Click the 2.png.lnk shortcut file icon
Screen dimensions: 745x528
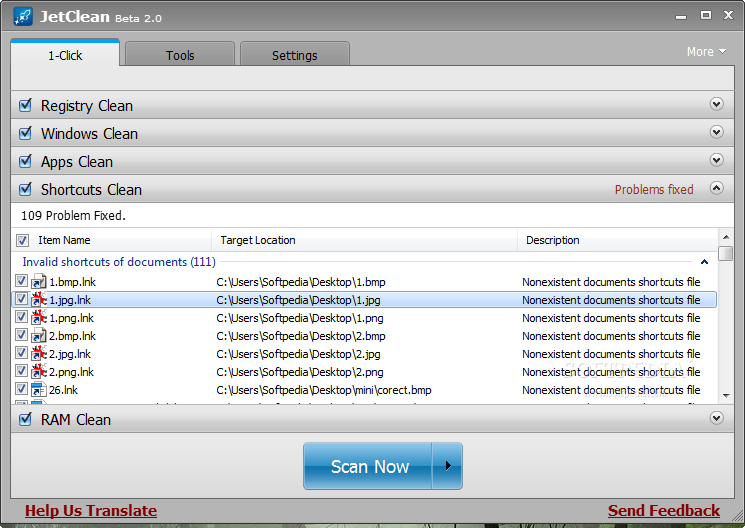(39, 372)
